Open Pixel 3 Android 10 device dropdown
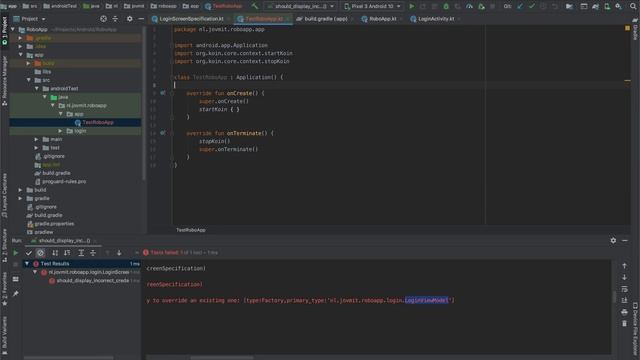640x360 pixels. (372, 6)
